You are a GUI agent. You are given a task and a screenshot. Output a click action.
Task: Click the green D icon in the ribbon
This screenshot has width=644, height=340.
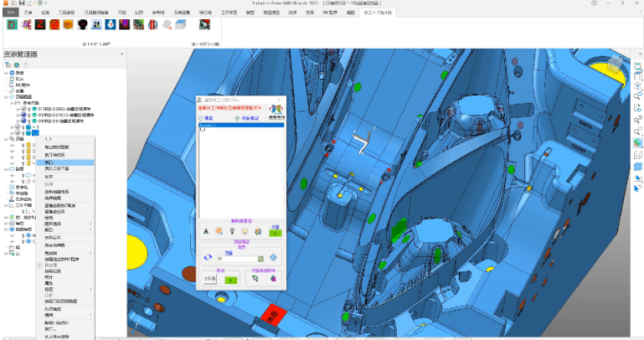[12, 26]
